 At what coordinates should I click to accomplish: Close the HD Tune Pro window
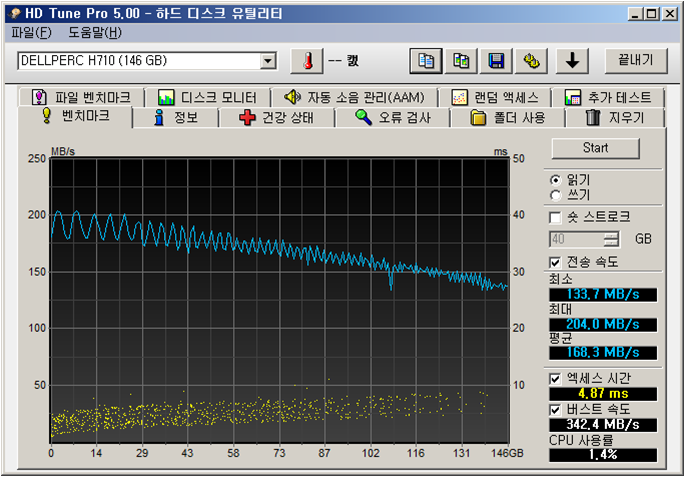click(668, 14)
